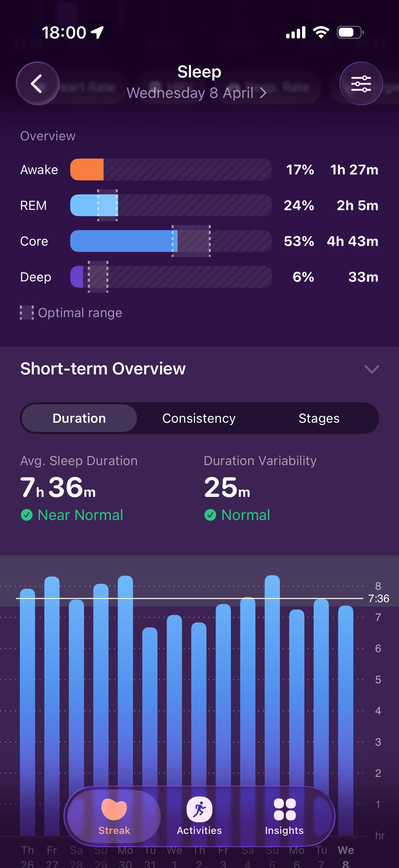Switch to the Stages segment
Image resolution: width=399 pixels, height=868 pixels.
319,418
